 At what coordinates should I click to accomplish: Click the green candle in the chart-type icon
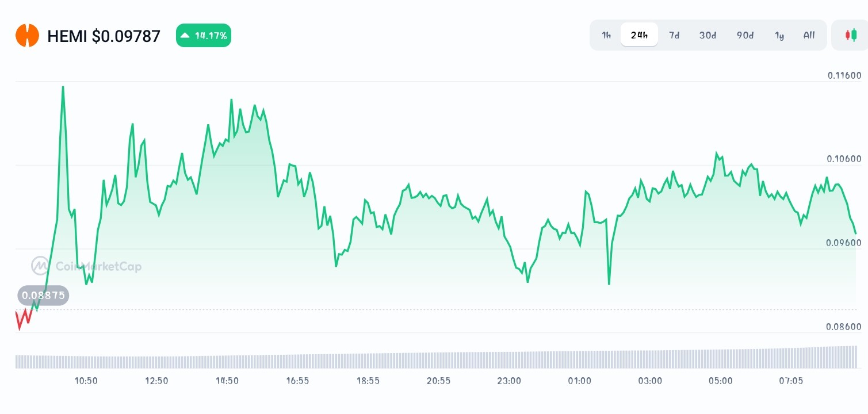[x=855, y=34]
